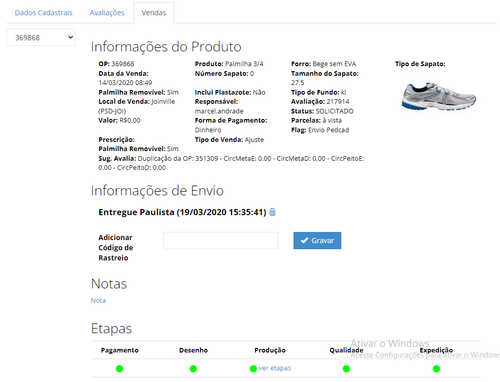Switch to the Dados Cadastrais tab
Image resolution: width=500 pixels, height=382 pixels.
coord(44,13)
